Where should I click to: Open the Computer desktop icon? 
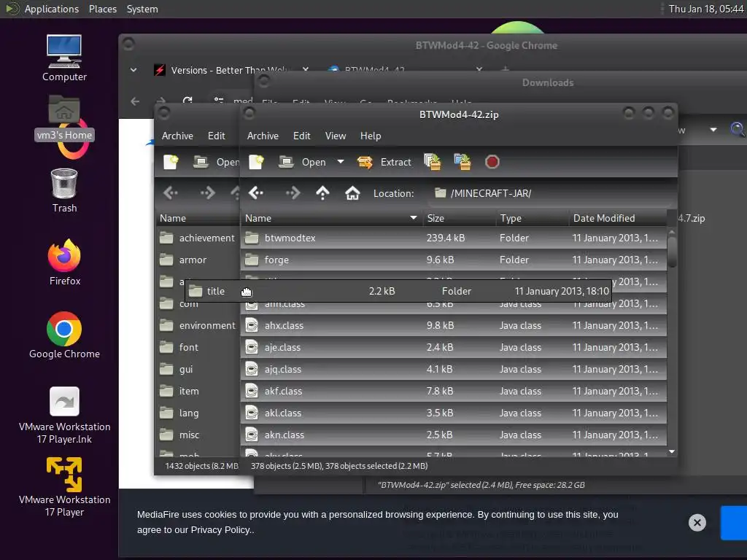pos(64,58)
